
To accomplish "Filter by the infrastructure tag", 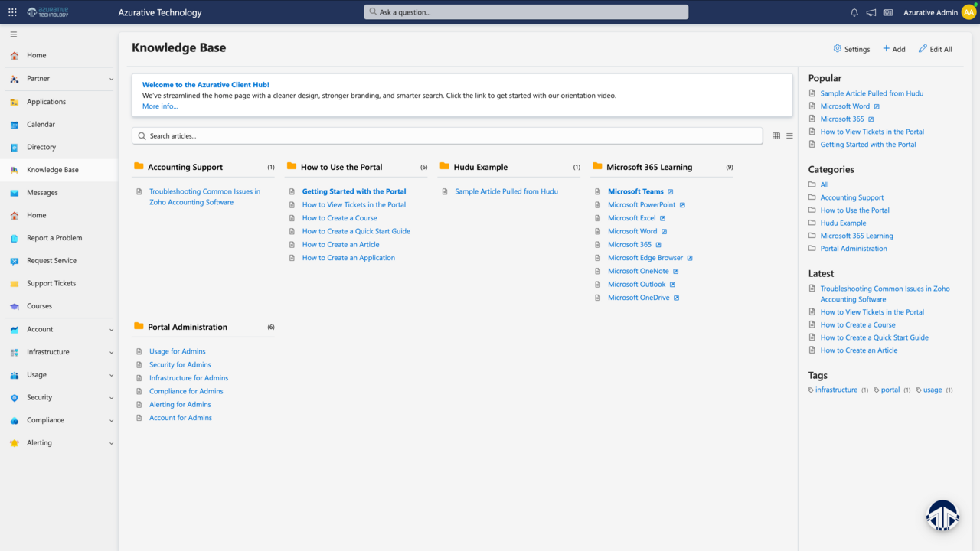I will tap(836, 390).
